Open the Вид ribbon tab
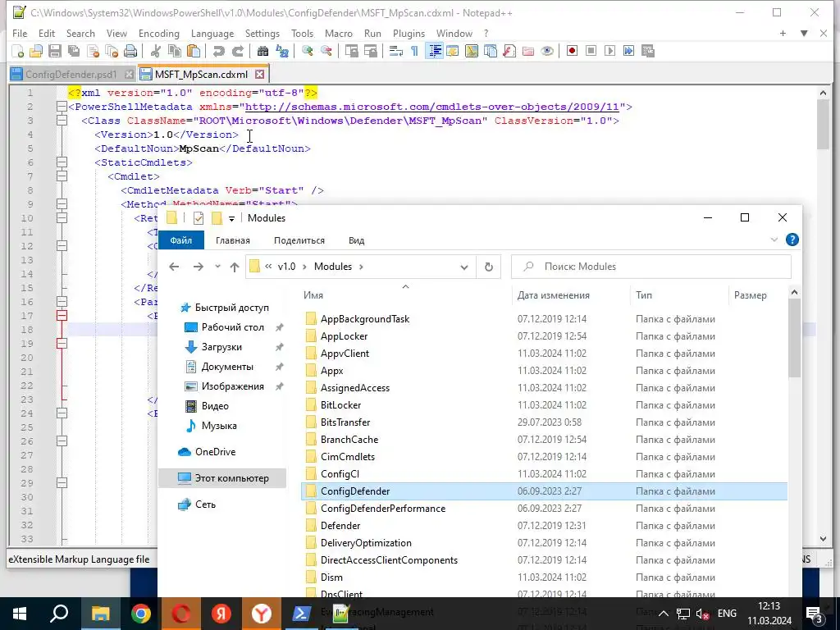Screen dimensions: 840x630 [x=356, y=240]
